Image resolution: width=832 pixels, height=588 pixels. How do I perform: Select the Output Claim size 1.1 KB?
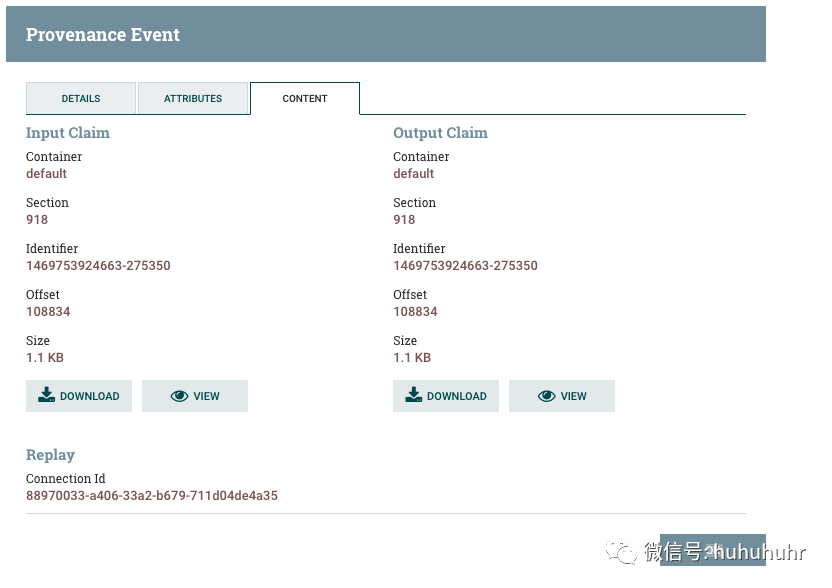pos(412,358)
